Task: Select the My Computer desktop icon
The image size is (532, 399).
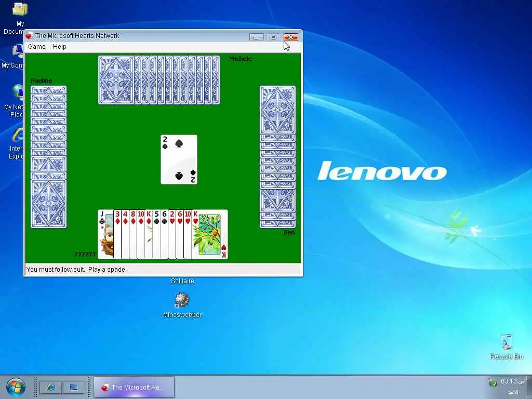Action: pos(14,56)
